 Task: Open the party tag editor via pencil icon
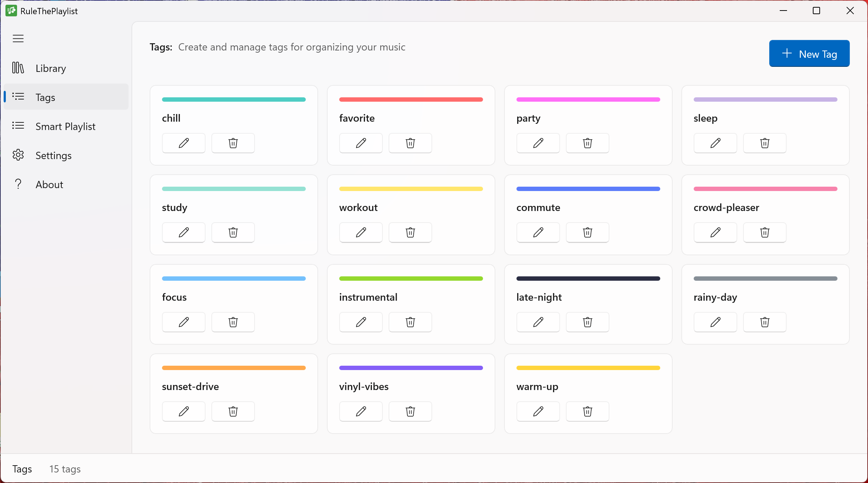(x=538, y=143)
